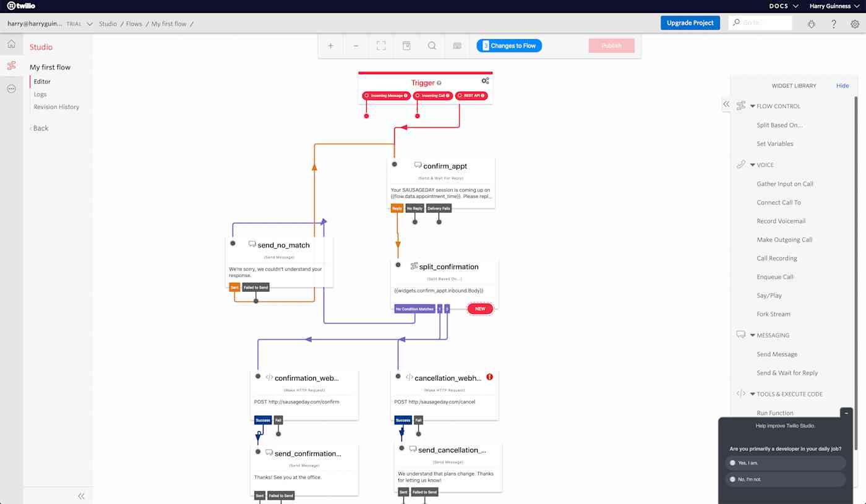Select the send_cancellation_ widget title

click(452, 450)
